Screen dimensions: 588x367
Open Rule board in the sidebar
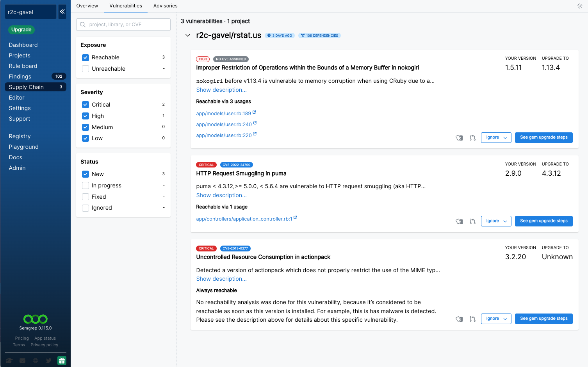tap(23, 66)
